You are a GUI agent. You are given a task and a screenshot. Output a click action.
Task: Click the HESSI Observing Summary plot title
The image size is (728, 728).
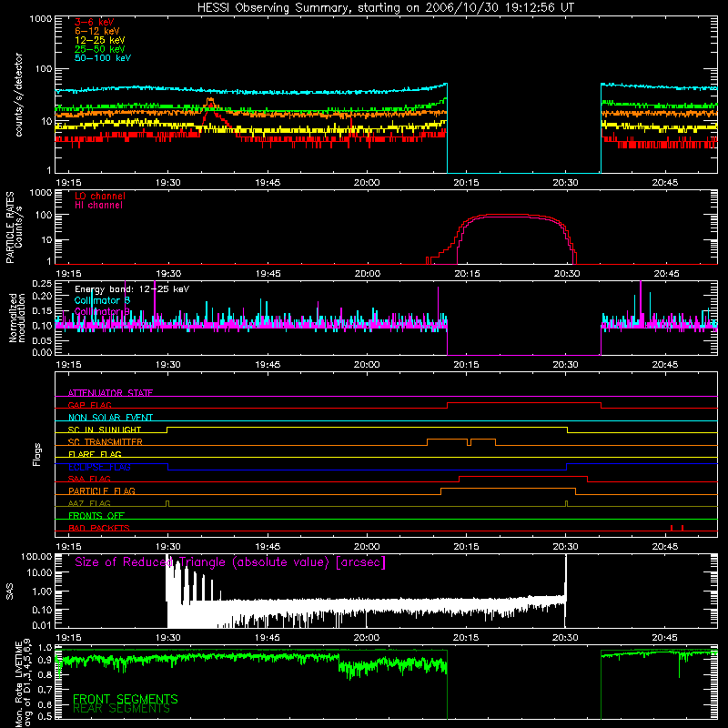pyautogui.click(x=385, y=8)
